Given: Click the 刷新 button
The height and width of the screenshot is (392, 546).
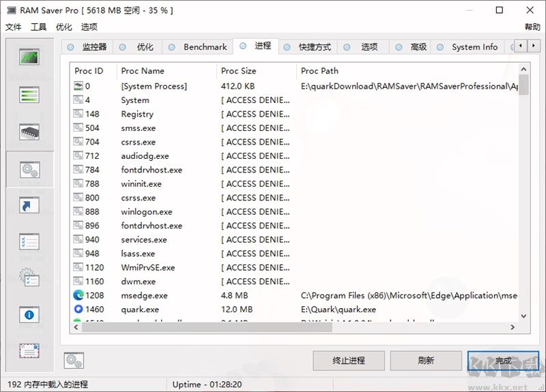Looking at the screenshot, I should point(426,361).
